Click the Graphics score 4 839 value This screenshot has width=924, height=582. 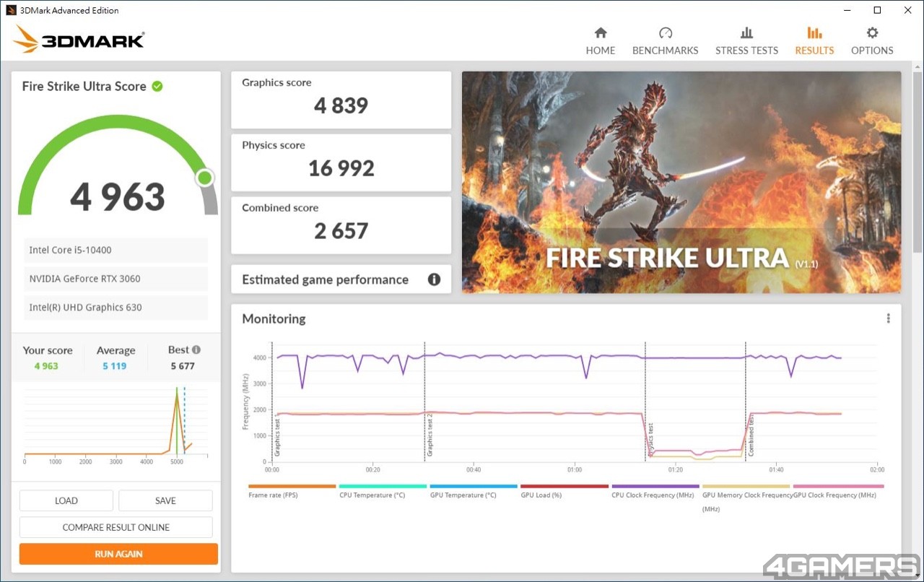pyautogui.click(x=341, y=105)
